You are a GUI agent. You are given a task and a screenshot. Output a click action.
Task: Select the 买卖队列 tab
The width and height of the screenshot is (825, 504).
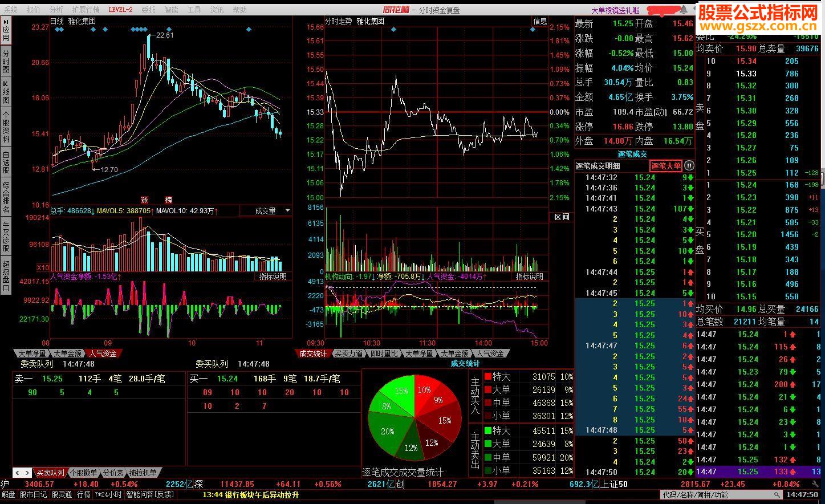(50, 473)
